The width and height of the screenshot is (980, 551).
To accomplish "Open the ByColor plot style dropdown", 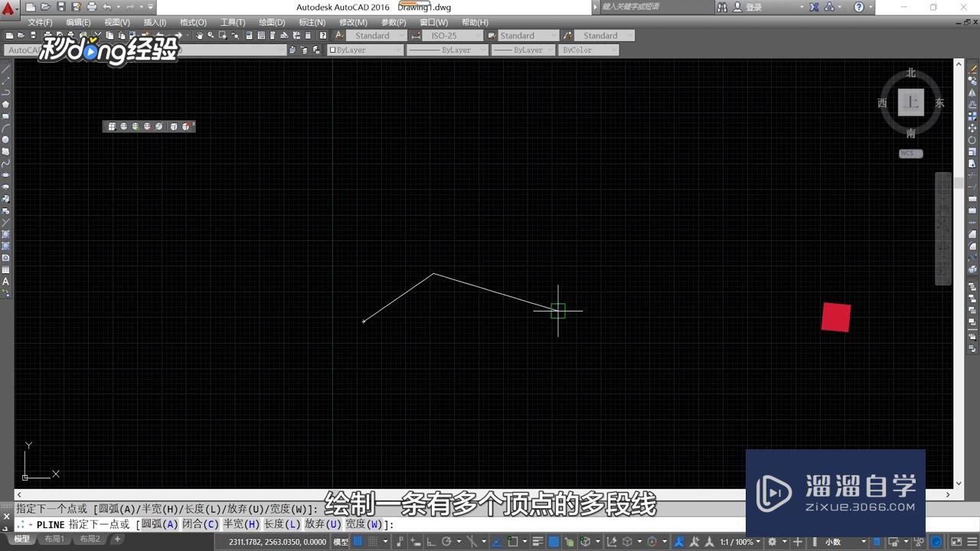I will (x=589, y=50).
